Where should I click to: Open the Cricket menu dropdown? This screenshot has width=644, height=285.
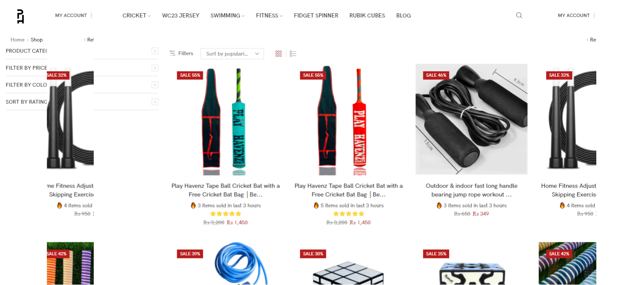136,15
